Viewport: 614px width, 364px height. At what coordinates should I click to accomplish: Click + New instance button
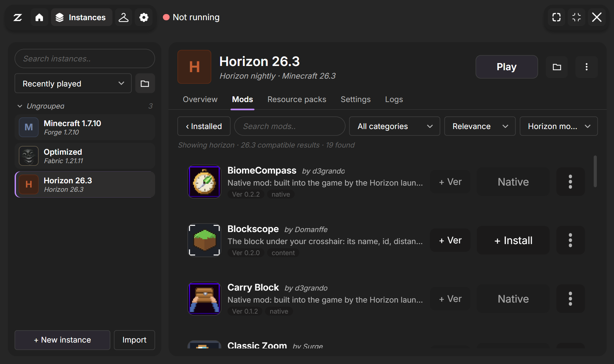(x=62, y=340)
